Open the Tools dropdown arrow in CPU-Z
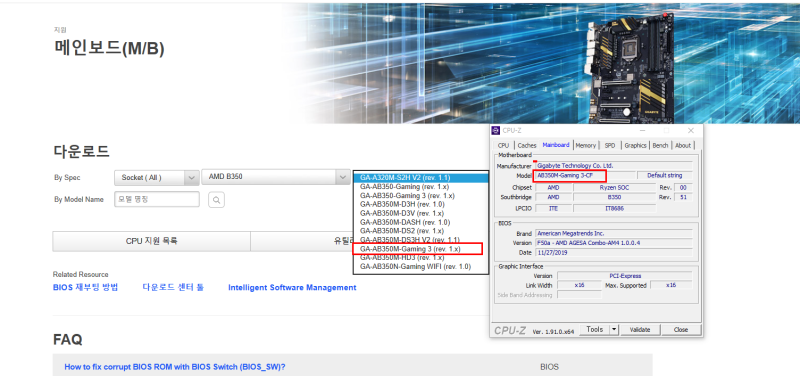Image resolution: width=800 pixels, height=376 pixels. 614,330
